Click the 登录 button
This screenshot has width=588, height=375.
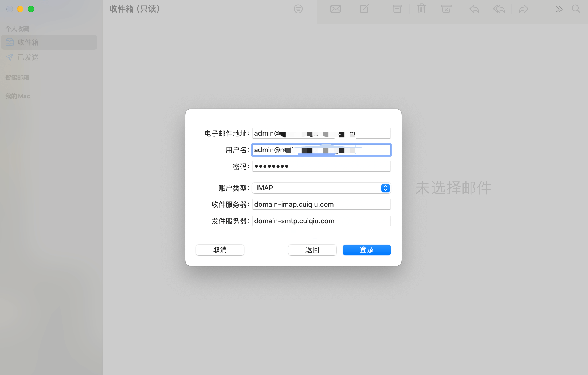pyautogui.click(x=367, y=250)
